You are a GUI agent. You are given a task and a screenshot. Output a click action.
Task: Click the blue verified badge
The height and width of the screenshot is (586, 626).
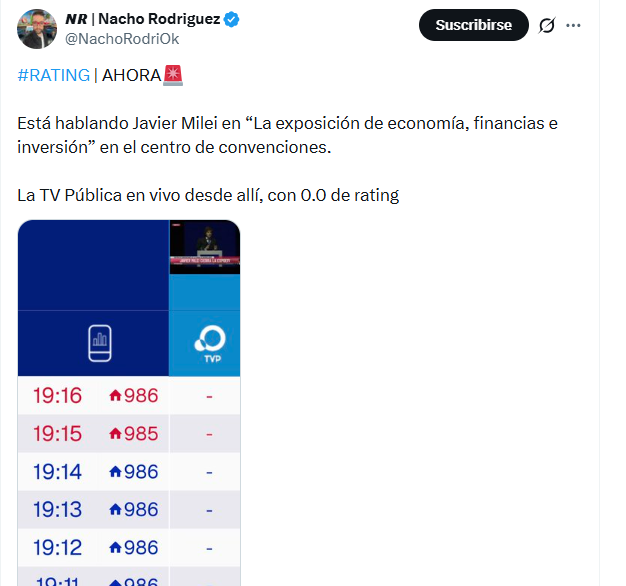click(230, 19)
